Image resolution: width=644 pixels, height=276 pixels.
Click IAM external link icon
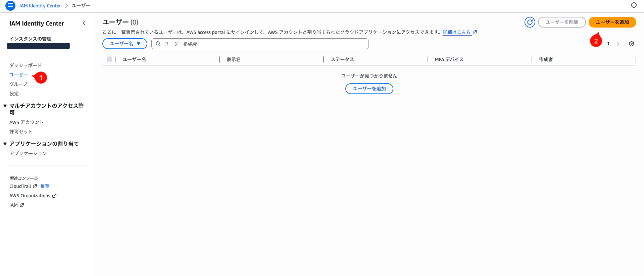(x=22, y=205)
